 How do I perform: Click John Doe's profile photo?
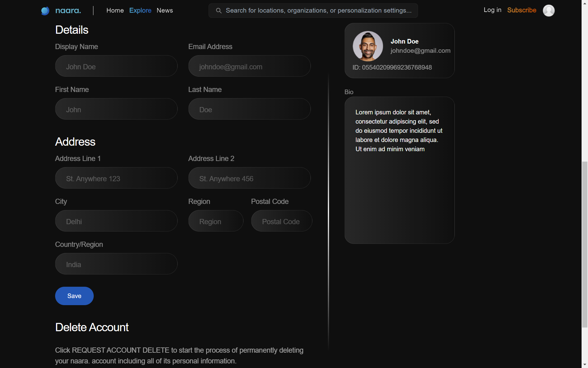pos(367,46)
